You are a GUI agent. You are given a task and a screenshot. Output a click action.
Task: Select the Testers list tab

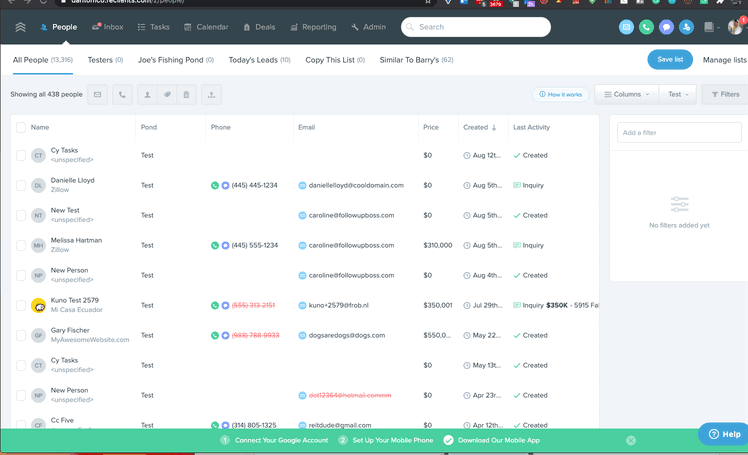(x=105, y=60)
